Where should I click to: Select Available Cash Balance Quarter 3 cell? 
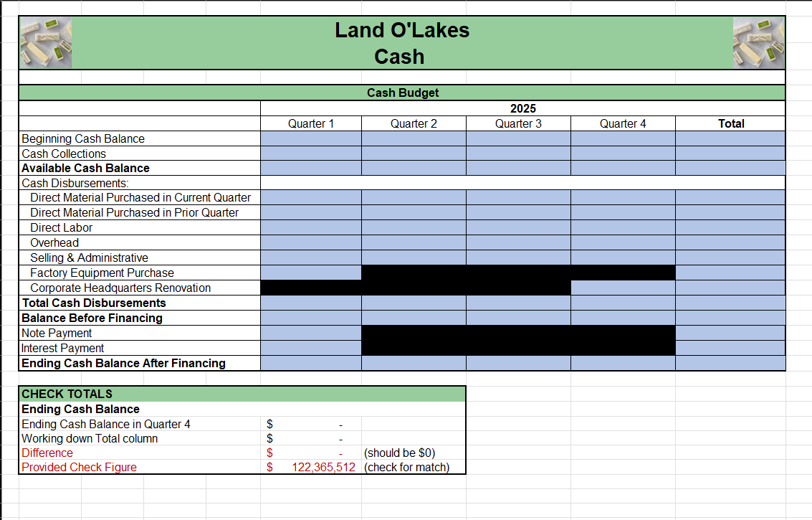518,168
